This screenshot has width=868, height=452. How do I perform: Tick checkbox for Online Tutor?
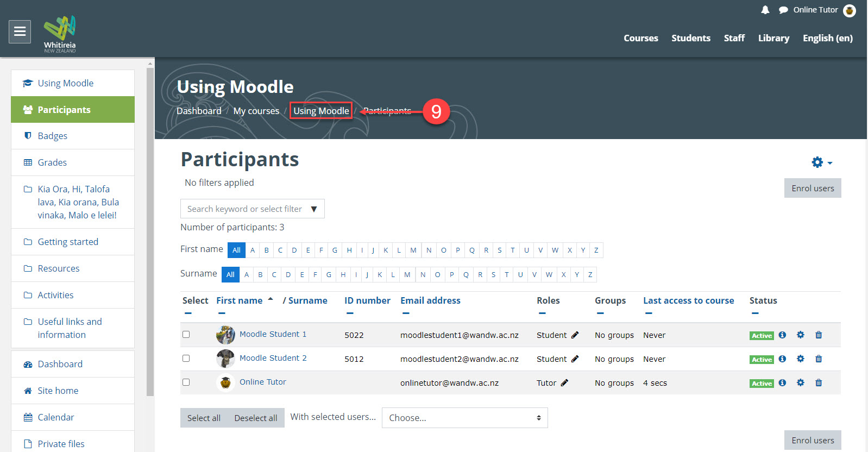point(186,382)
